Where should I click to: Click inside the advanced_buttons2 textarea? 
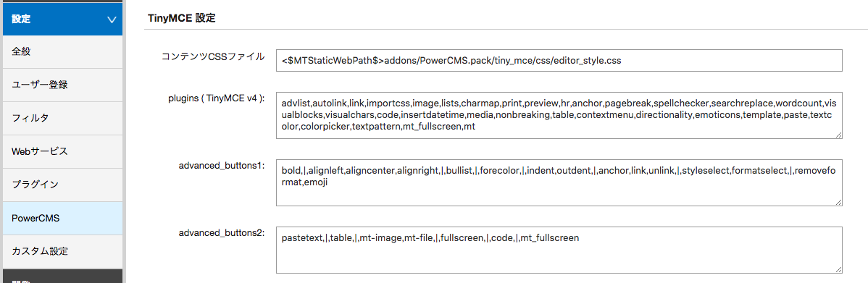[x=559, y=250]
